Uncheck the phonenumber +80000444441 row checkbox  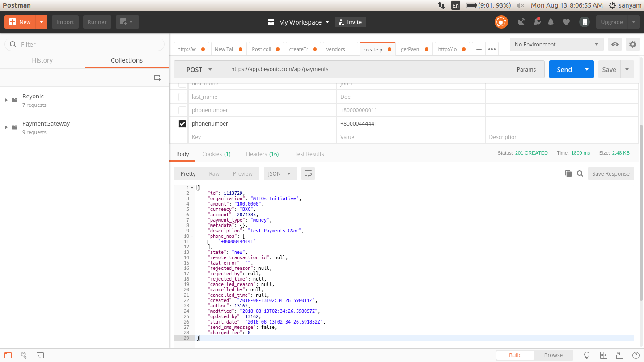182,123
